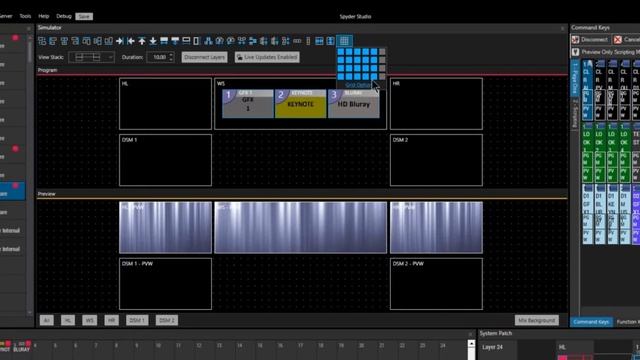Select layer 1 GFX 1 in WS

pyautogui.click(x=248, y=104)
